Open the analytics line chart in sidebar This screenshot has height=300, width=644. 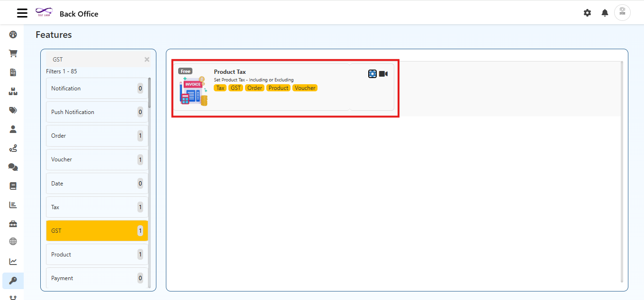(13, 261)
